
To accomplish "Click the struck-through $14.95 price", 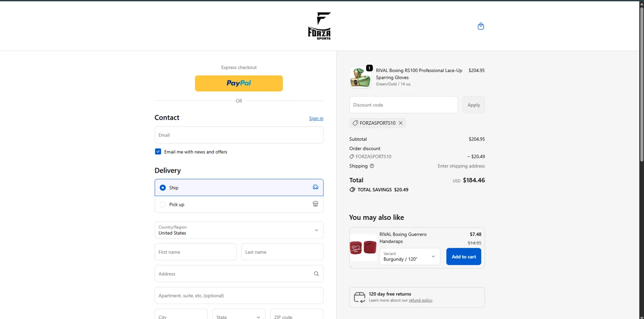I will [474, 243].
